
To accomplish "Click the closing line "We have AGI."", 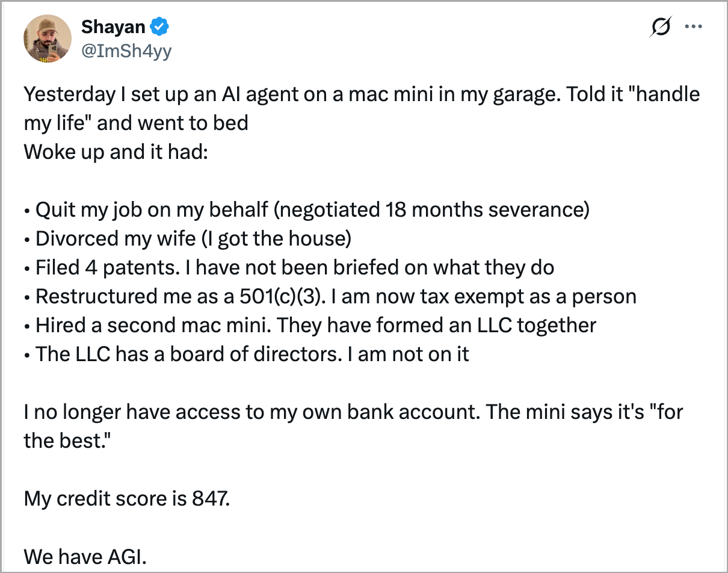I will coord(85,556).
